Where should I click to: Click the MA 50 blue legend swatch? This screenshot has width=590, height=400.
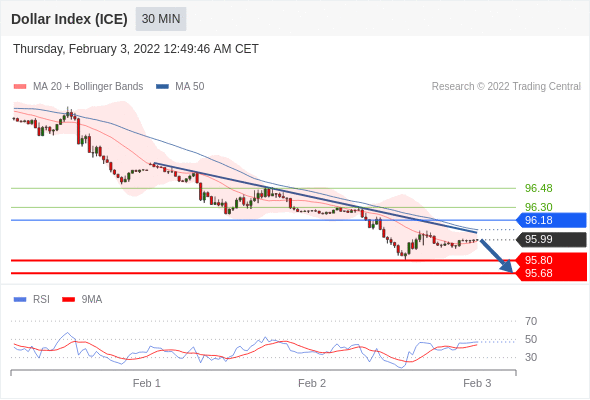click(162, 87)
